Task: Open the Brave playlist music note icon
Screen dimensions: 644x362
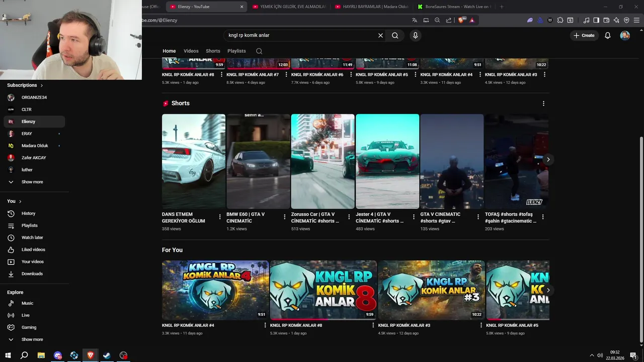Action: coord(586,20)
